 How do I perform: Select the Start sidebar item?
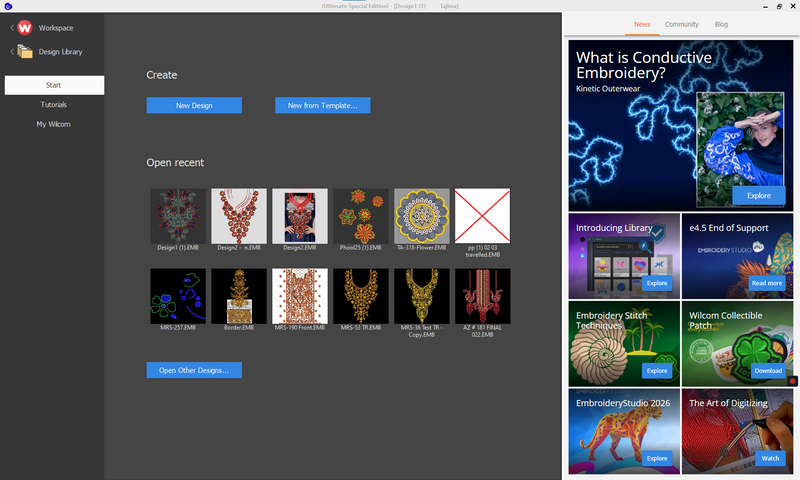(x=54, y=85)
